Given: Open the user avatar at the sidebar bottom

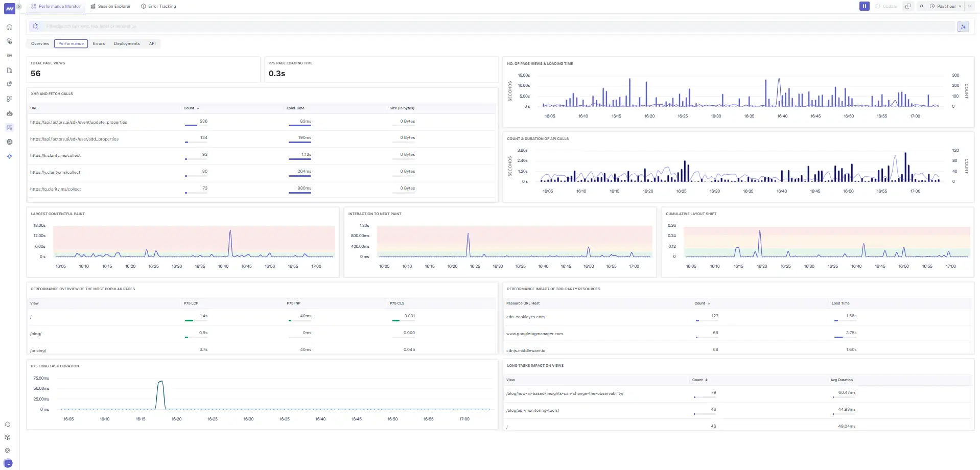Looking at the screenshot, I should pyautogui.click(x=8, y=463).
